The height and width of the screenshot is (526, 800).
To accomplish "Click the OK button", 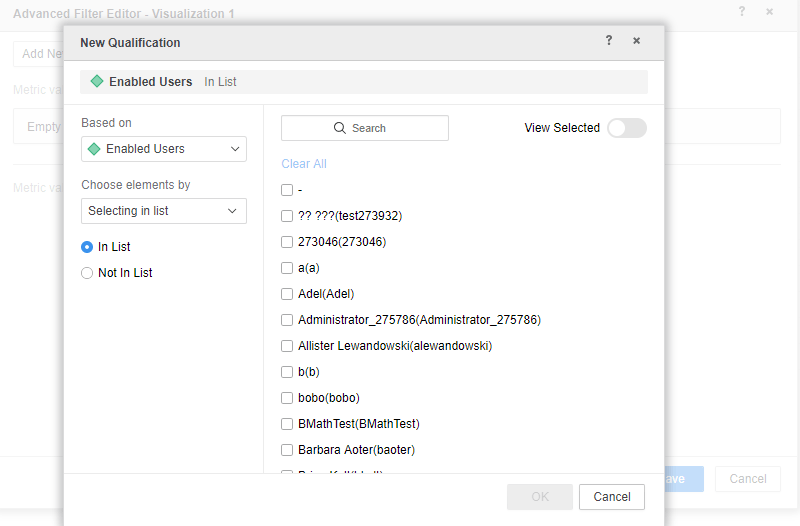I will coord(540,497).
